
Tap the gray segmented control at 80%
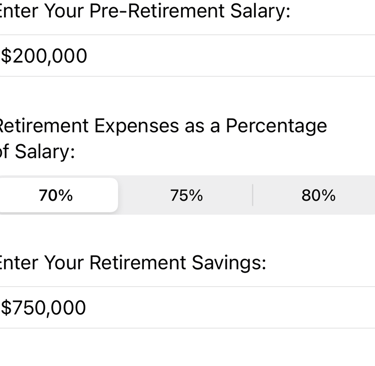pyautogui.click(x=318, y=195)
